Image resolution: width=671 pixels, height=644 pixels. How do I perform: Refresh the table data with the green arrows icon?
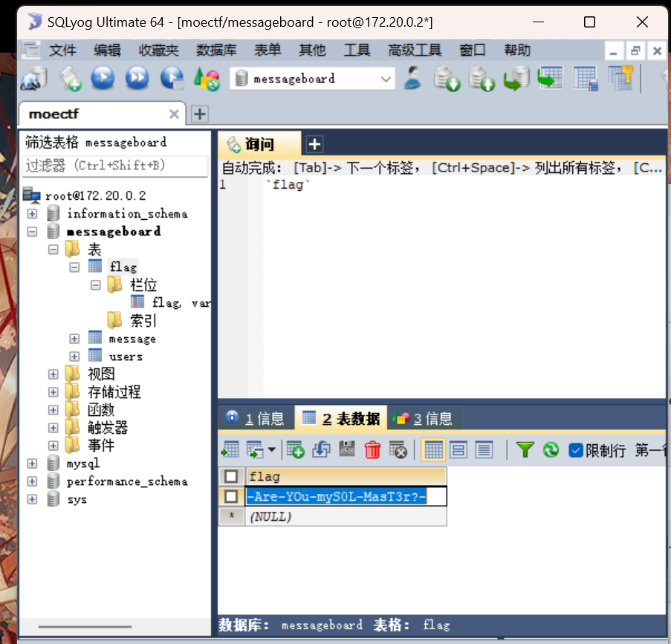[x=551, y=449]
